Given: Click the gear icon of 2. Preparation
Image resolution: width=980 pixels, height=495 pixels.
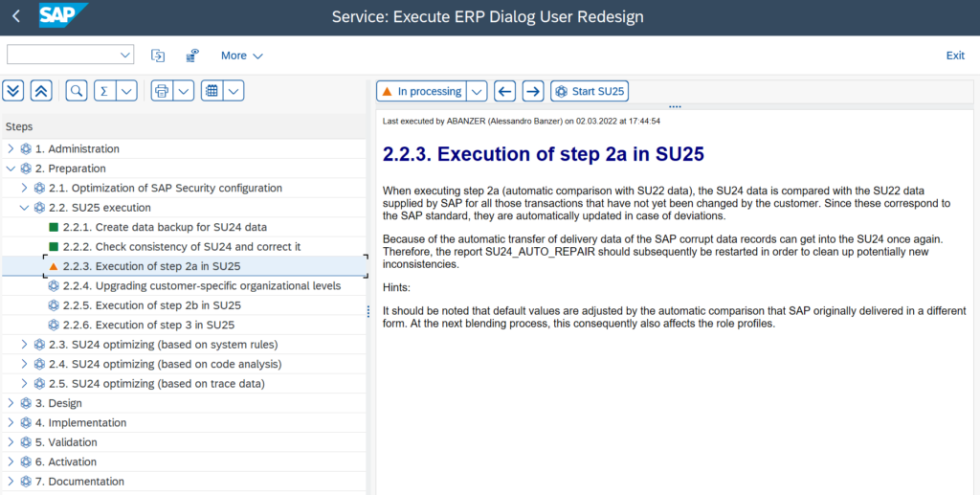Looking at the screenshot, I should tap(26, 169).
